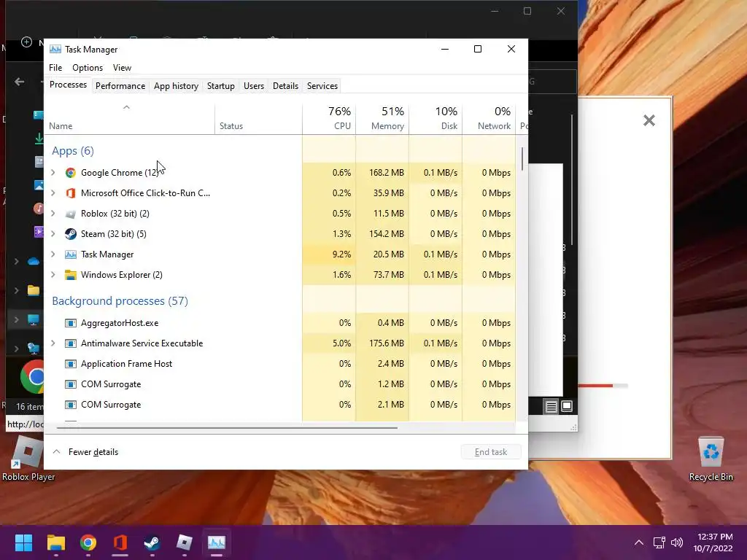The image size is (747, 560).
Task: Click New plus button in File Explorer
Action: coord(27,42)
